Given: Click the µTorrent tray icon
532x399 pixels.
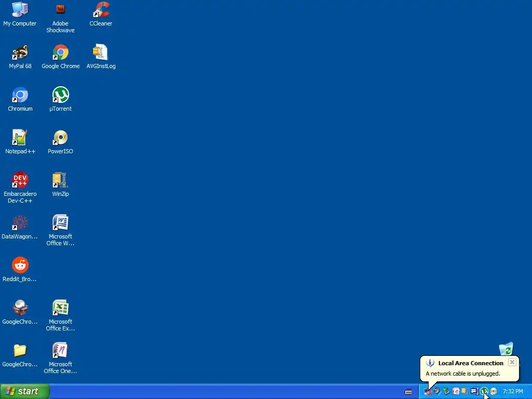Looking at the screenshot, I should pos(484,392).
